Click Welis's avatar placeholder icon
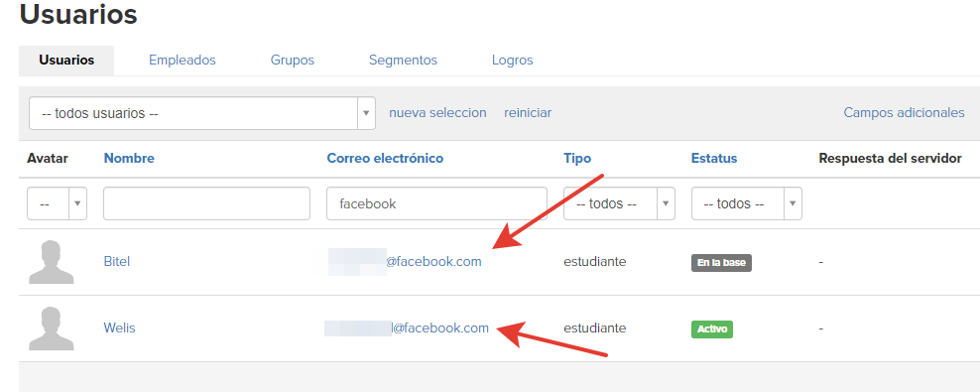 tap(52, 328)
